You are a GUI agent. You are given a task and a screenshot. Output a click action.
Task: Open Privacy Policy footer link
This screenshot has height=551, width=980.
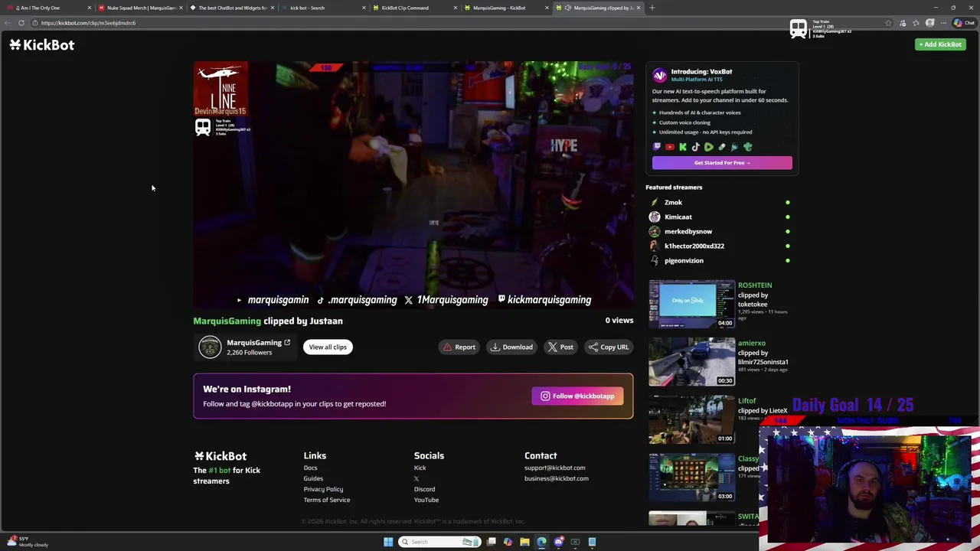[x=323, y=489]
